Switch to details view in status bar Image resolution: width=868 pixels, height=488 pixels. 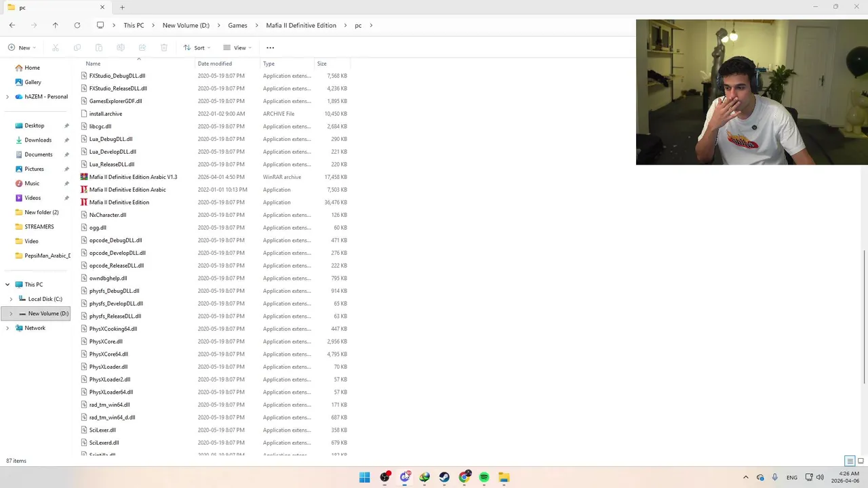(x=850, y=461)
